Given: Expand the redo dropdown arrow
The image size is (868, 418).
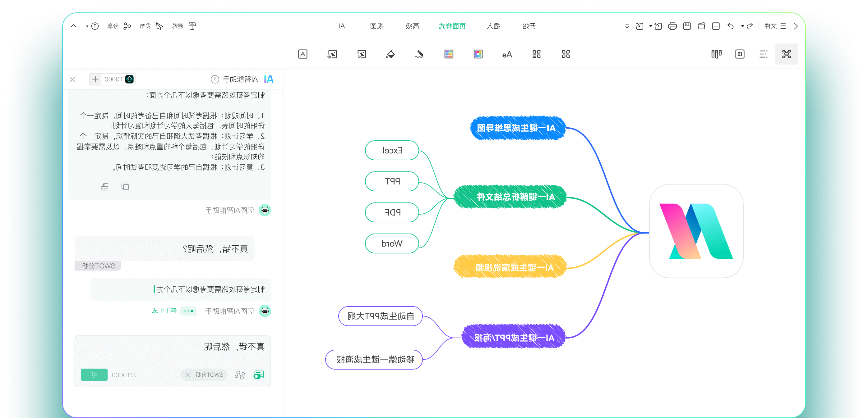Looking at the screenshot, I should 743,26.
